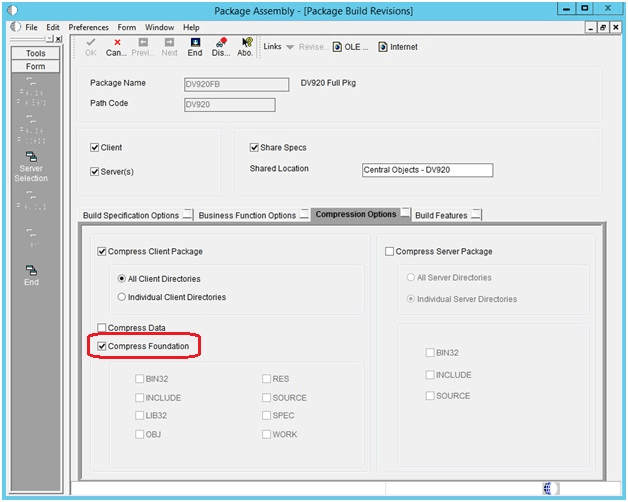
Task: Select the Individual Client Directories radio button
Action: coord(121,297)
